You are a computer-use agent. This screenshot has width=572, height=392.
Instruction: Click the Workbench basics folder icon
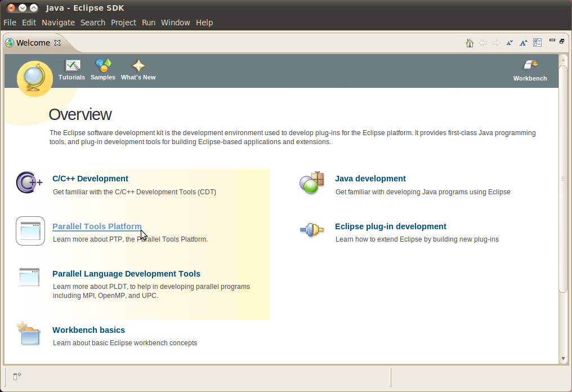[29, 333]
